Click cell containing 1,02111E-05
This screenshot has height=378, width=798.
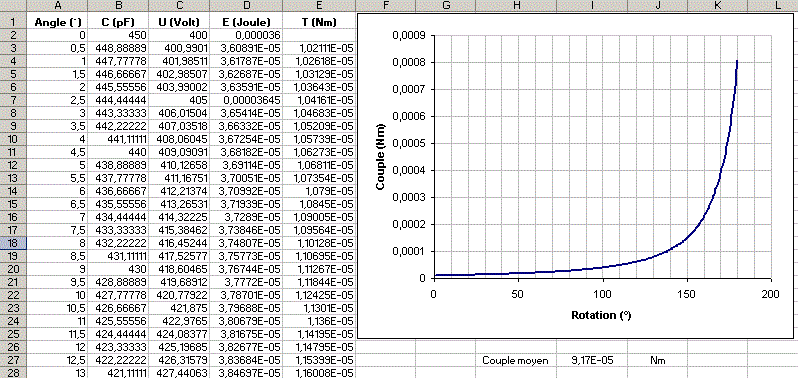click(319, 48)
